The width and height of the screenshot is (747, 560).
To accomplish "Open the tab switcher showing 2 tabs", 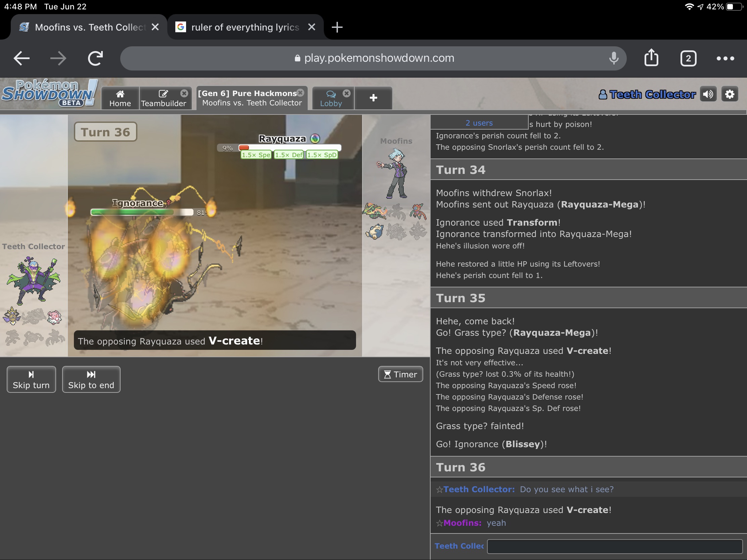I will 688,59.
